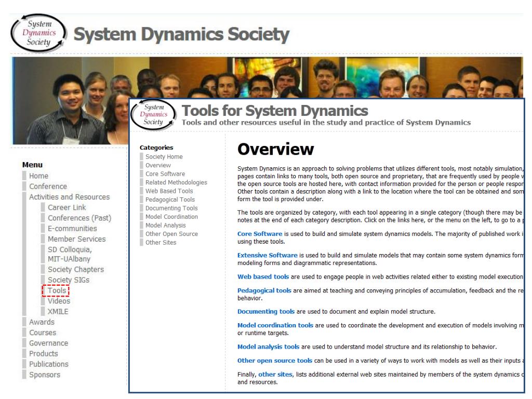Open the Home menu item
The width and height of the screenshot is (532, 399).
point(38,176)
